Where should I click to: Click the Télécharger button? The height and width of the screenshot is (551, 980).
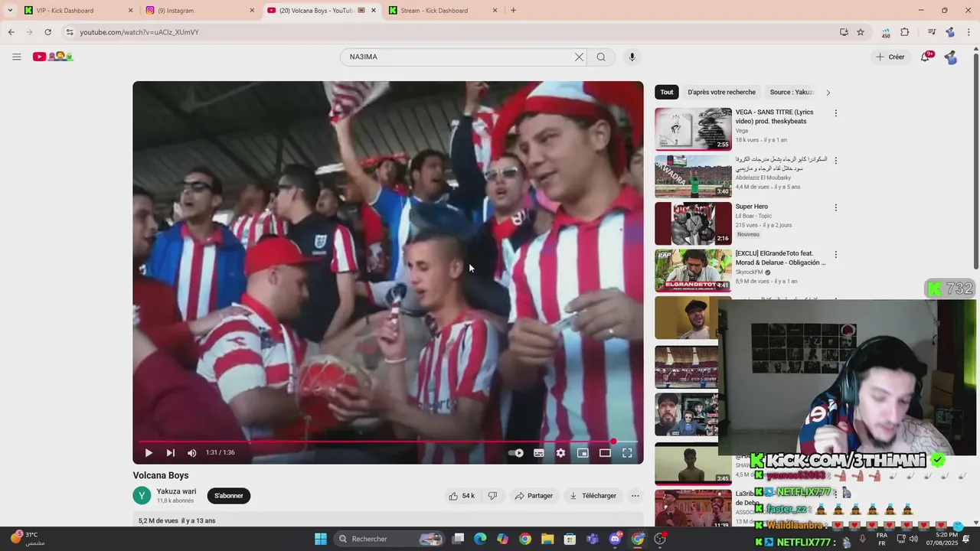pyautogui.click(x=593, y=496)
